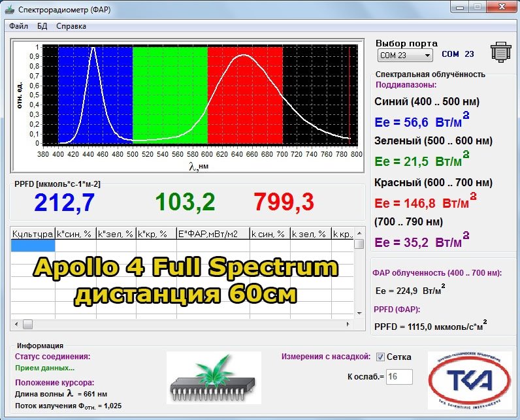Toggle the Сетка checkbox
Screen dimensions: 520x420
pos(380,357)
